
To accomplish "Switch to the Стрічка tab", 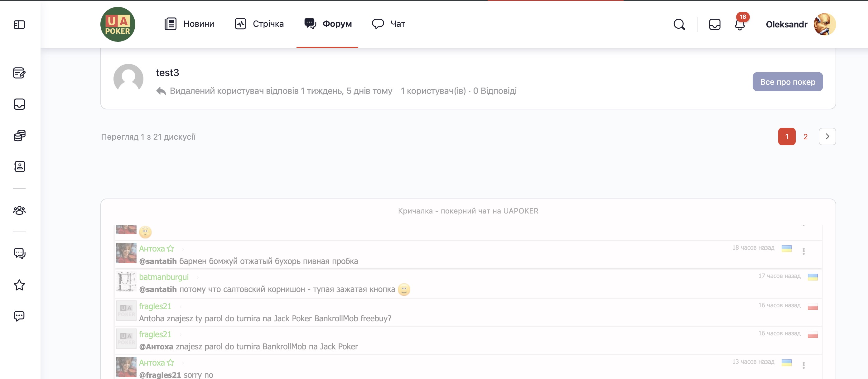I will tap(259, 24).
